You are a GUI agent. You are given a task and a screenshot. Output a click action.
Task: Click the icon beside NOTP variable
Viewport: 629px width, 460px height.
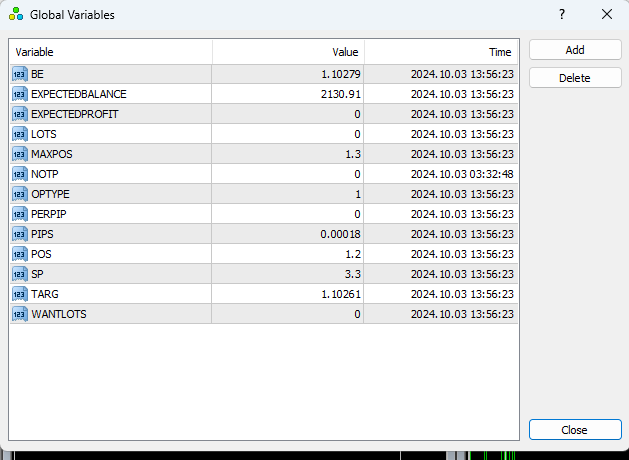20,174
